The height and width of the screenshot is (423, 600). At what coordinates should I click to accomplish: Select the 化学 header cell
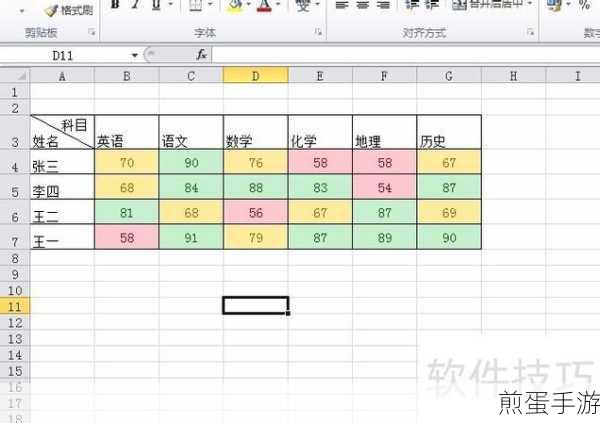click(320, 132)
